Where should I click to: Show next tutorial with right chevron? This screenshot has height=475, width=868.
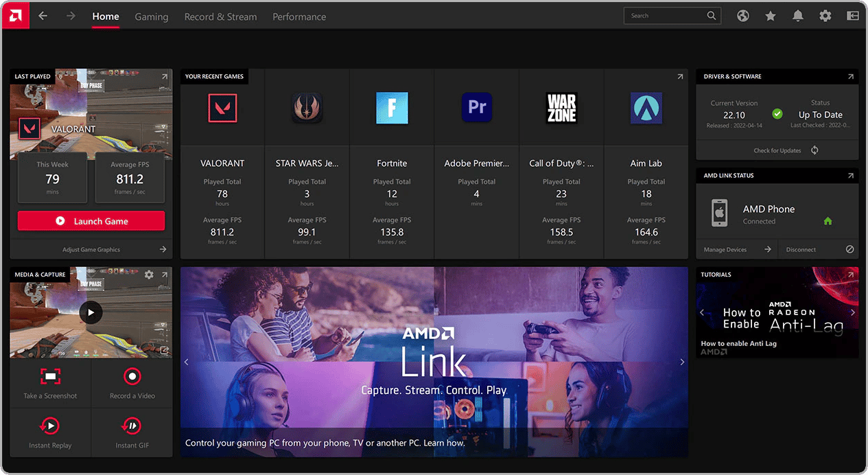(853, 312)
